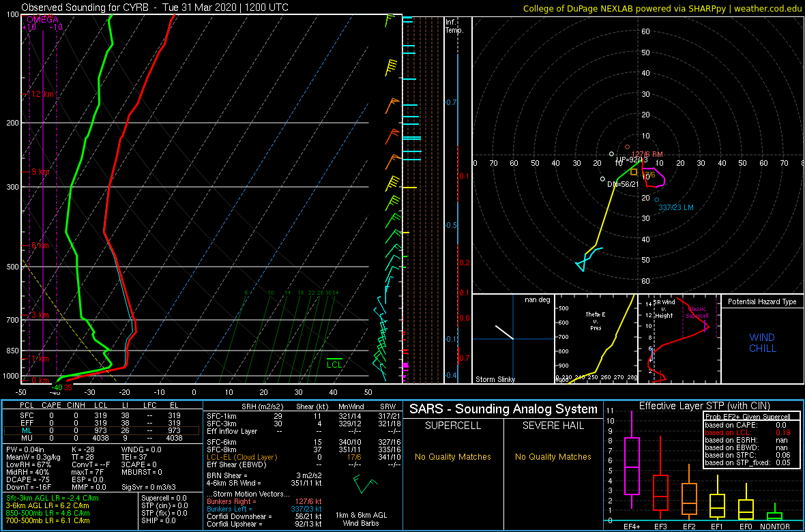Click the based on STP_fixed: 0.05 line
This screenshot has width=805, height=532.
(748, 462)
